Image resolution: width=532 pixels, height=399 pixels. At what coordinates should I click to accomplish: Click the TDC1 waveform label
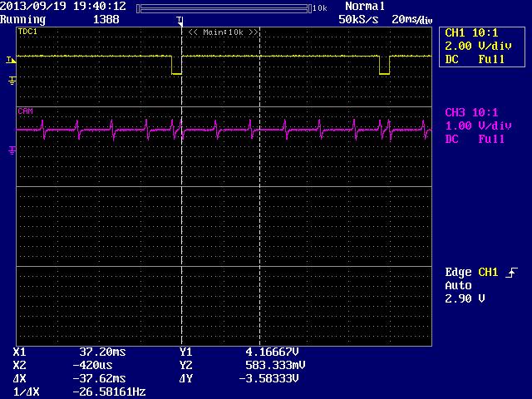[x=27, y=32]
